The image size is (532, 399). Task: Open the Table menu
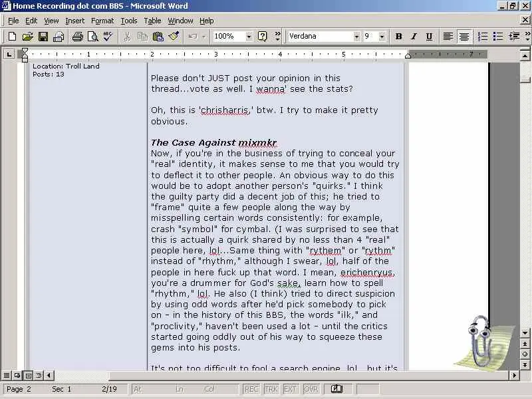(x=152, y=21)
